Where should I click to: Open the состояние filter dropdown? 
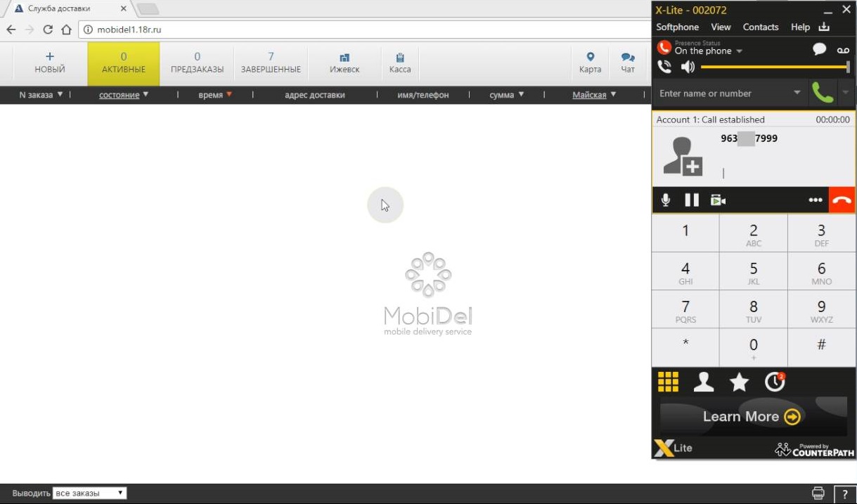click(124, 95)
